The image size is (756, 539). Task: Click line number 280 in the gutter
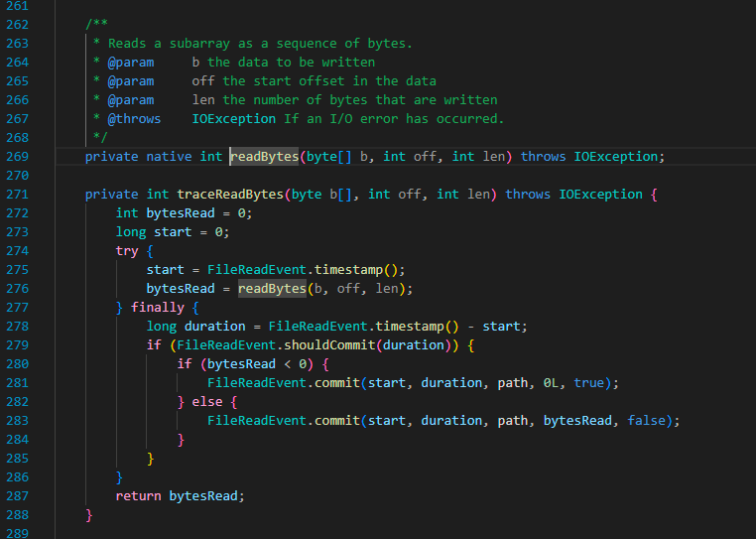pyautogui.click(x=17, y=364)
